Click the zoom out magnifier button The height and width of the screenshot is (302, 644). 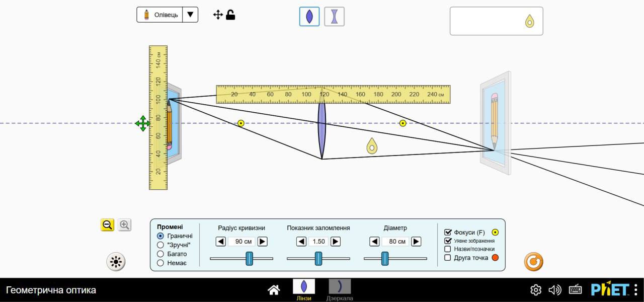click(107, 225)
